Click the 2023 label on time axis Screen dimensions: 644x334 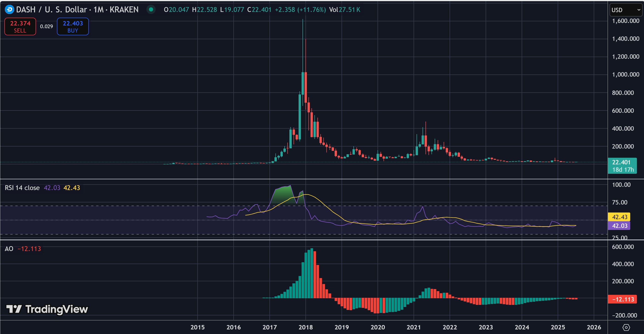pos(486,327)
